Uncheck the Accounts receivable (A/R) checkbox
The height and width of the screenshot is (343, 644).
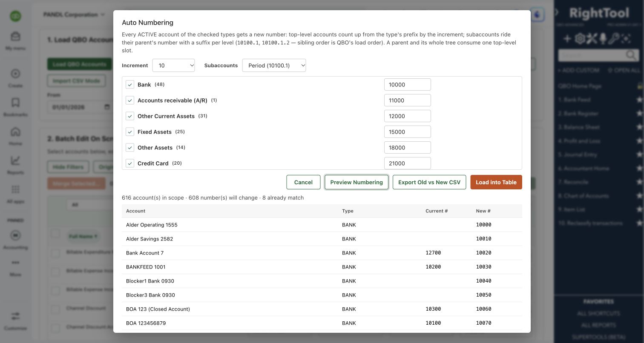(x=130, y=100)
